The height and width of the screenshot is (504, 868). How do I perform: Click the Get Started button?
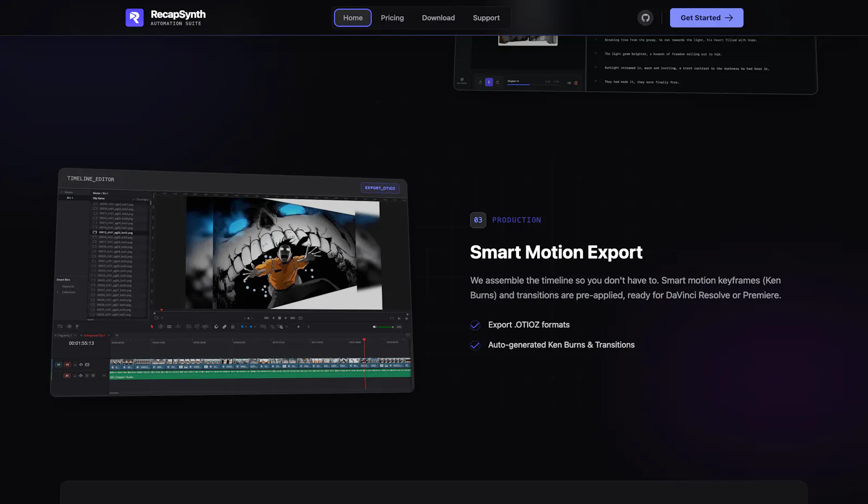pyautogui.click(x=706, y=18)
